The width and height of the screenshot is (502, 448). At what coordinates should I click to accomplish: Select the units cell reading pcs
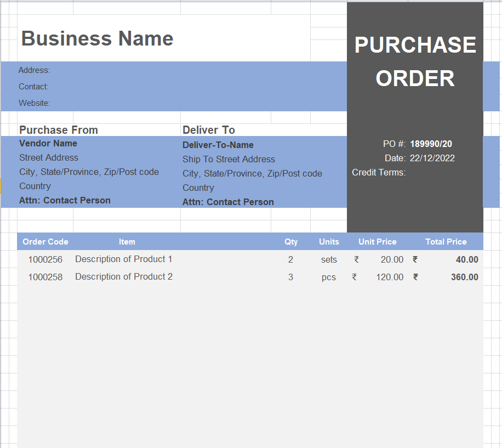(329, 277)
